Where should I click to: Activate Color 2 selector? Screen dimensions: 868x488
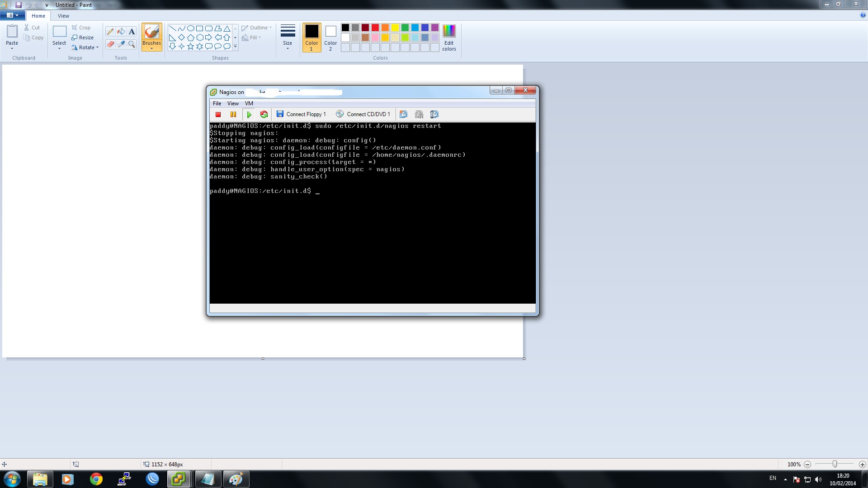pyautogui.click(x=330, y=37)
